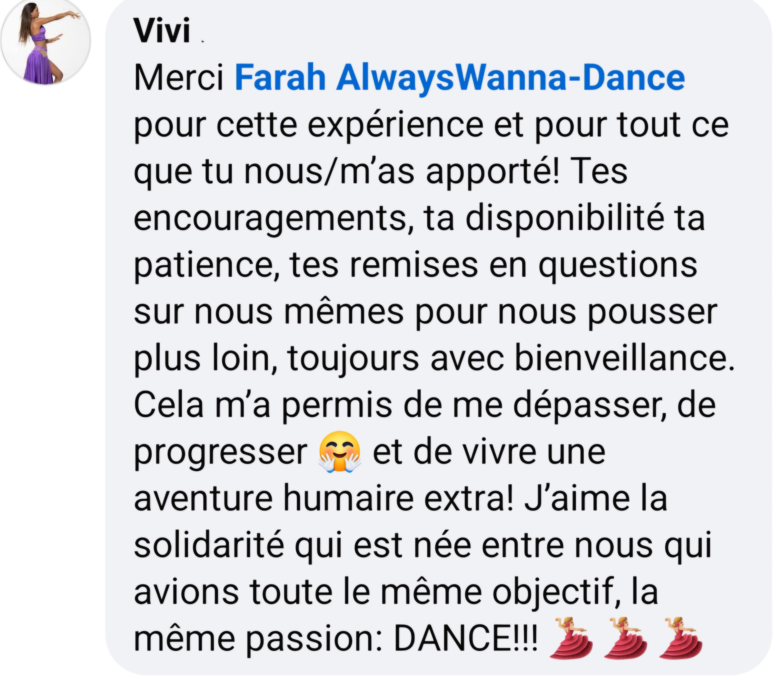Click the commenter name Vivi

162,31
